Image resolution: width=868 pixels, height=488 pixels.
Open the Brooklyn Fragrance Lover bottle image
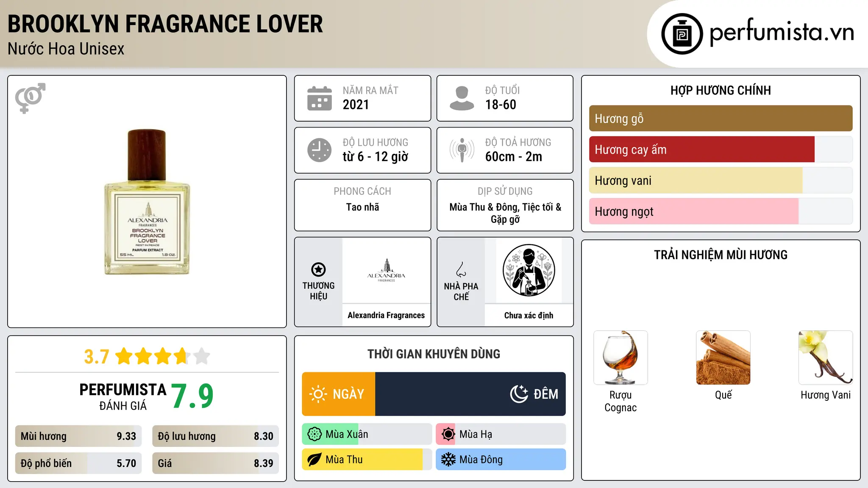pos(147,202)
